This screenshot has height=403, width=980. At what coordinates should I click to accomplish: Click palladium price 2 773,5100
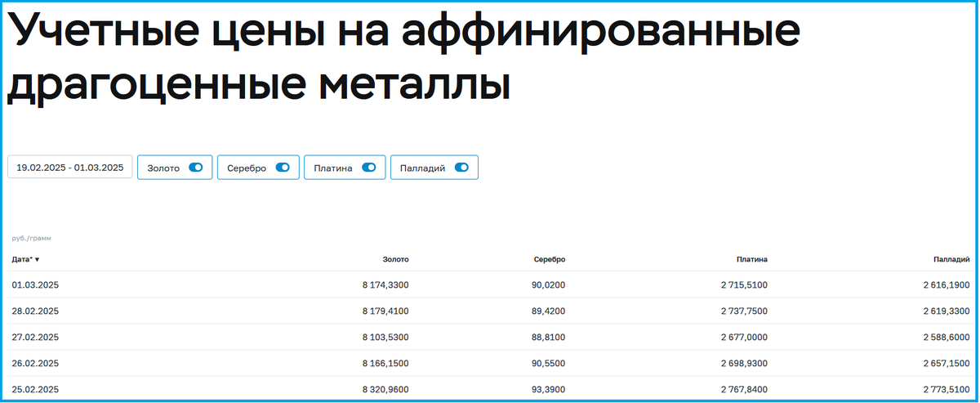pos(947,389)
